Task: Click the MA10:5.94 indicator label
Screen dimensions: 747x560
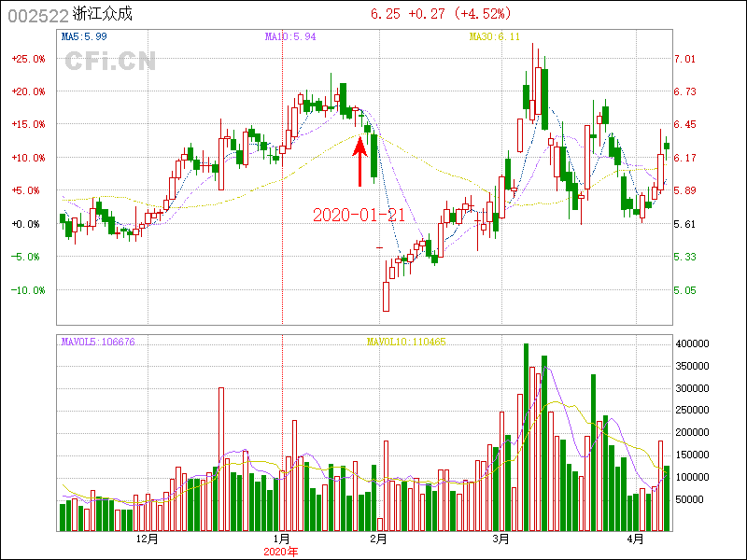Action: (290, 37)
